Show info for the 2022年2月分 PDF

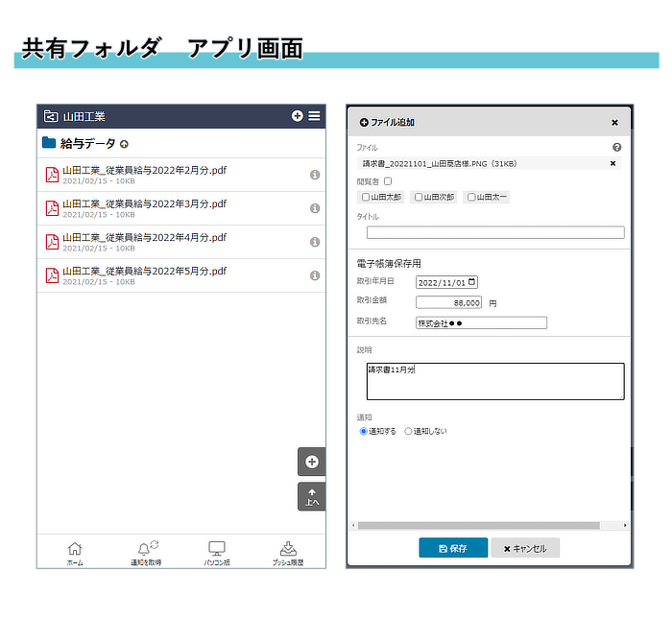pyautogui.click(x=314, y=175)
